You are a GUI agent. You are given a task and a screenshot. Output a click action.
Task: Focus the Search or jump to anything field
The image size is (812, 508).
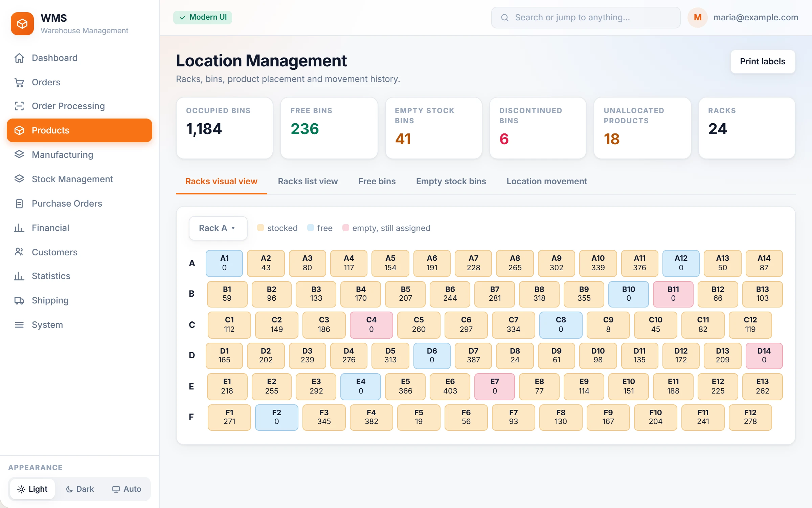coord(586,18)
